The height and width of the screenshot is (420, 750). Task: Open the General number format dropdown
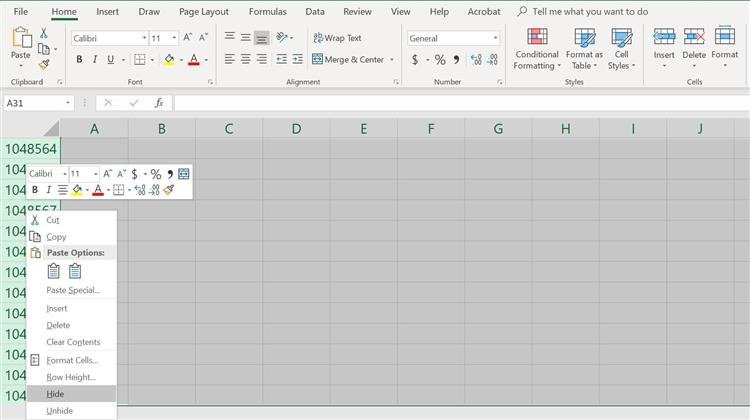[x=495, y=38]
